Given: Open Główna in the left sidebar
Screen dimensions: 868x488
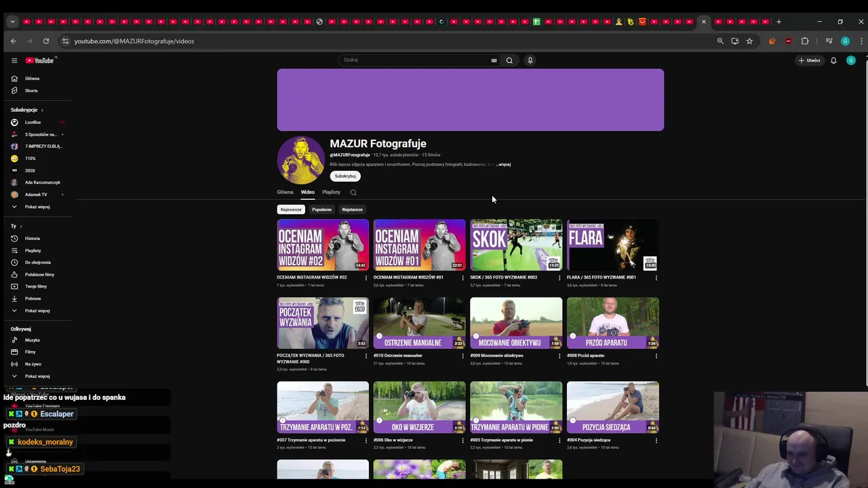Looking at the screenshot, I should [32, 79].
